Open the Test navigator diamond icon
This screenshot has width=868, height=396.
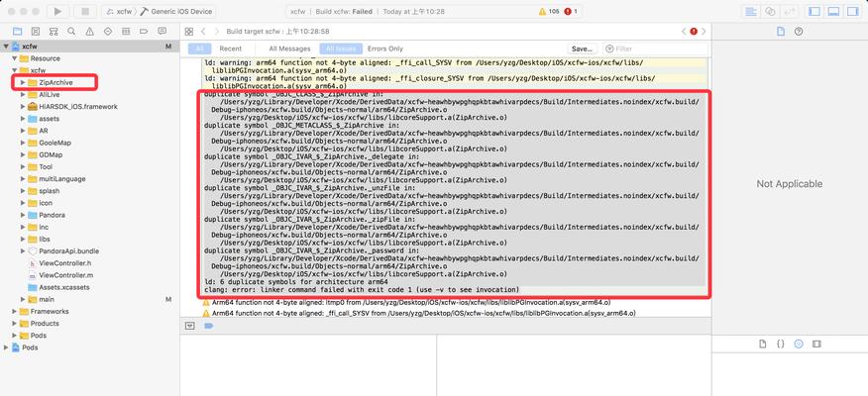click(x=108, y=32)
